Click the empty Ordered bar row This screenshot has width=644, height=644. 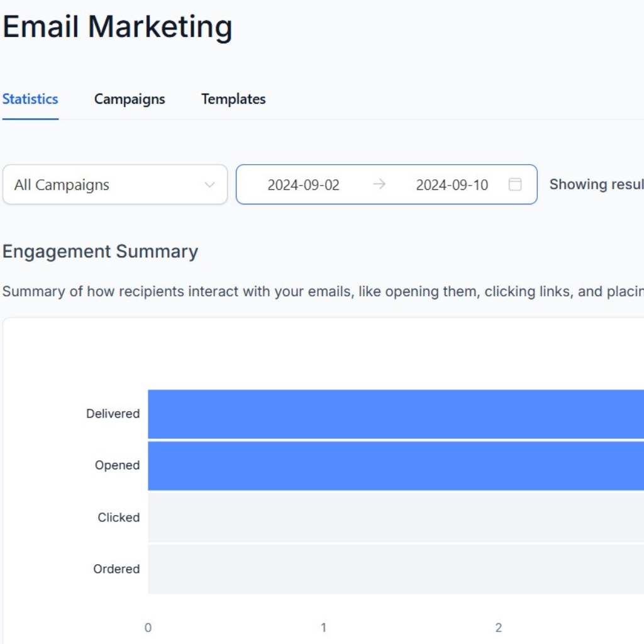(396, 569)
